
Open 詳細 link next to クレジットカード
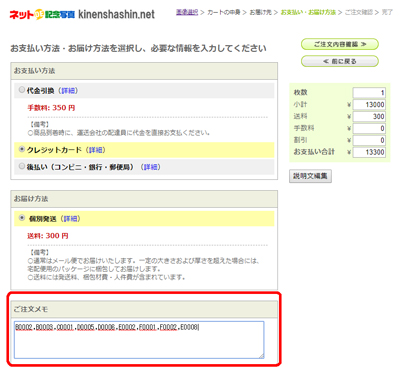(x=96, y=150)
